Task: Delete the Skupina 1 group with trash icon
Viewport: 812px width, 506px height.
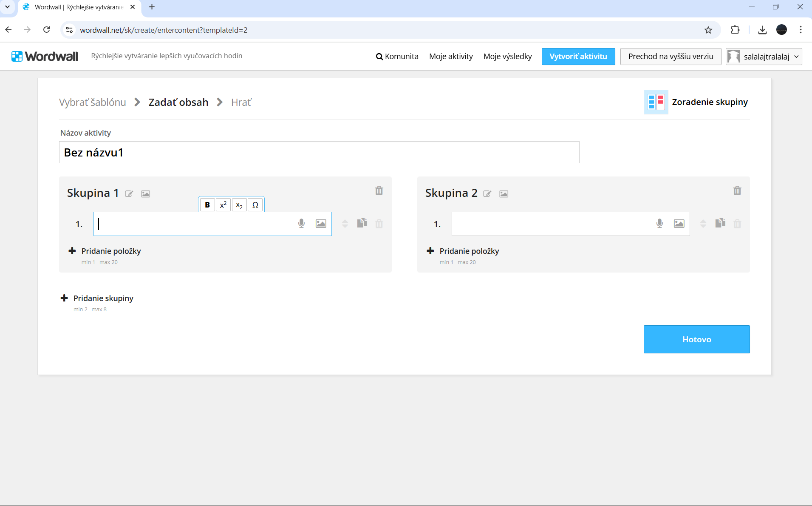Action: coord(379,191)
